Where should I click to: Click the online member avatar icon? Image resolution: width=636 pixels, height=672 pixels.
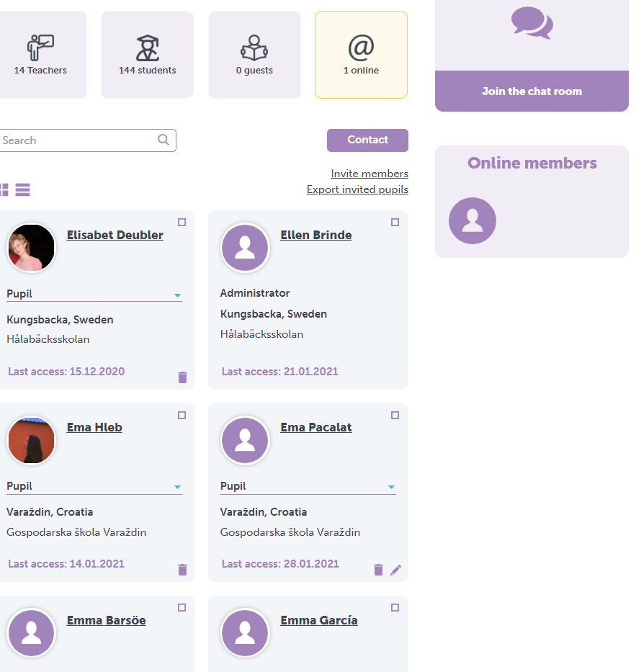tap(472, 220)
